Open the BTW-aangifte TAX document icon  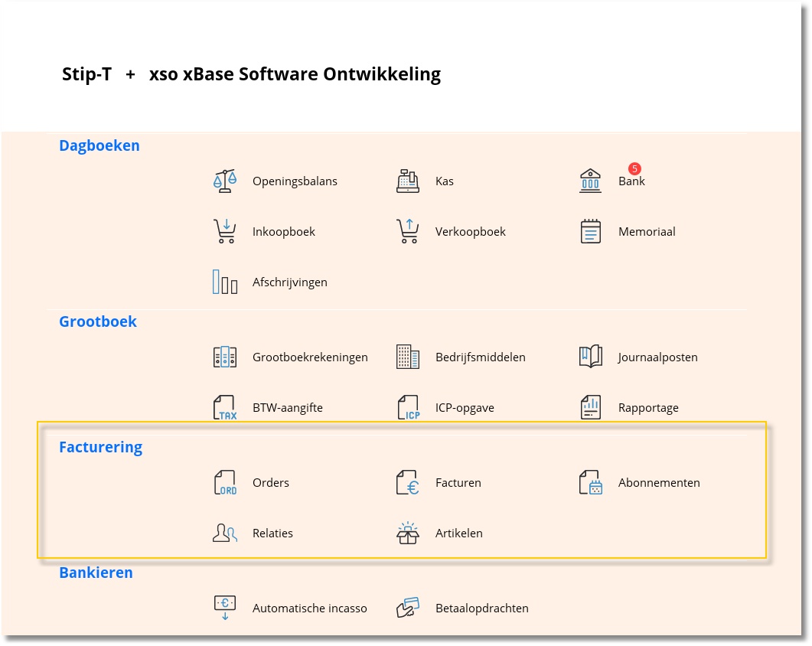coord(225,407)
